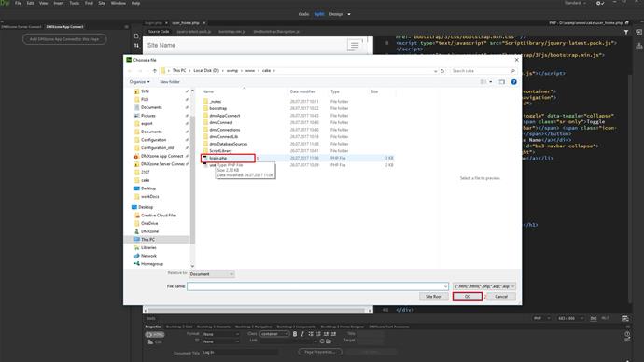Select DMXzone App Connect sidebar folder
Image resolution: width=644 pixels, height=362 pixels.
tap(161, 156)
